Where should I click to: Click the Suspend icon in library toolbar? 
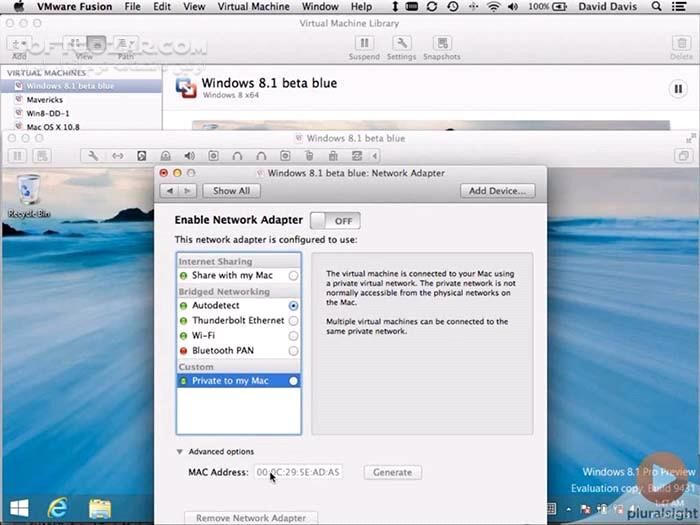coord(364,44)
